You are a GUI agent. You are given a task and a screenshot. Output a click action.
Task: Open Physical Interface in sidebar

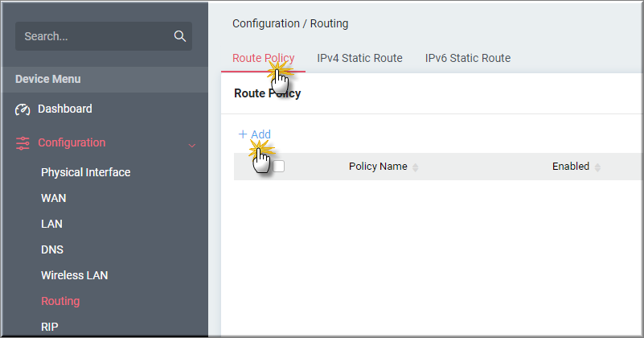tap(86, 172)
